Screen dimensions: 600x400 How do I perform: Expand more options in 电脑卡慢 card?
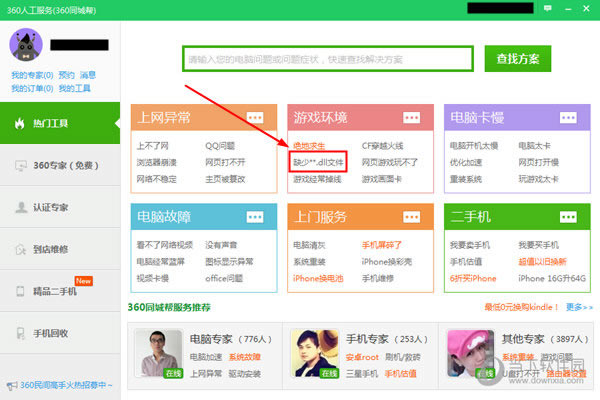(568, 118)
